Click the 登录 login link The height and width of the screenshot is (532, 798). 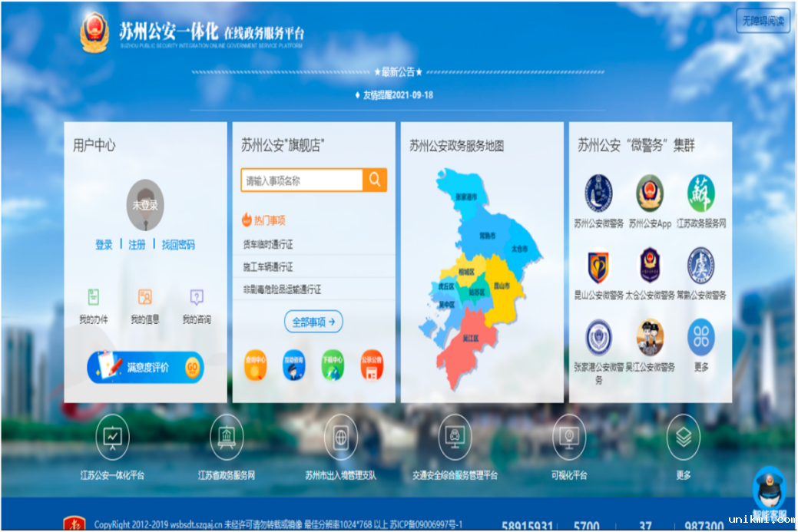pos(104,245)
